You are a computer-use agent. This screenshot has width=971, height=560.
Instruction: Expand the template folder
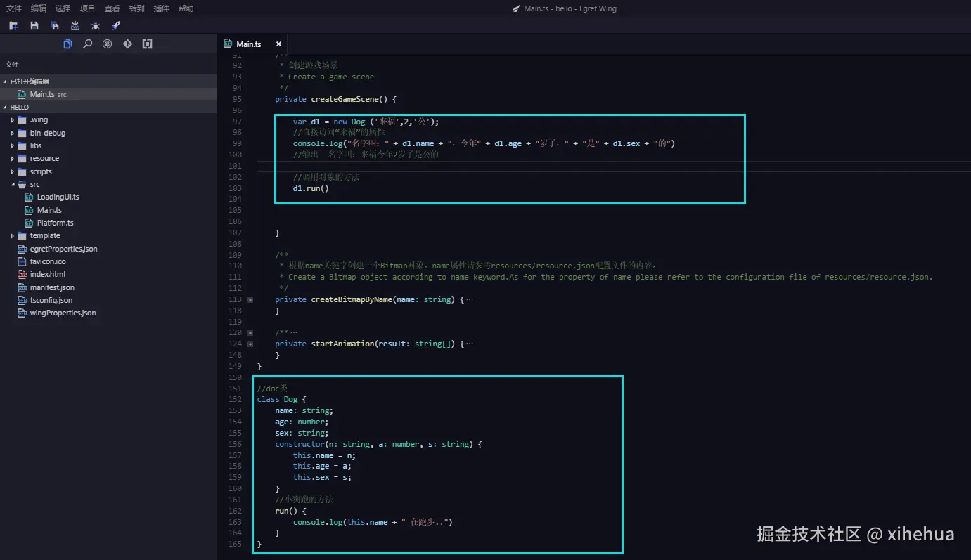point(13,236)
